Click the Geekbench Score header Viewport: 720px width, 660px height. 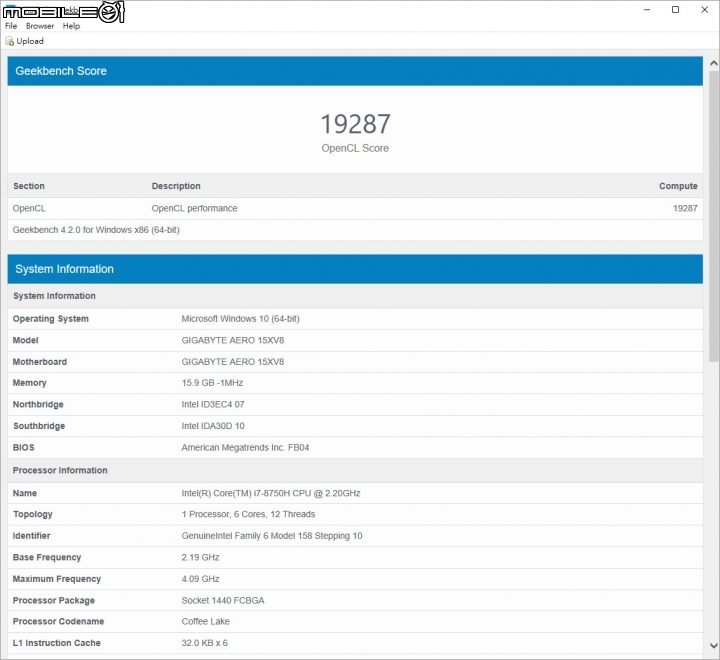click(x=355, y=71)
